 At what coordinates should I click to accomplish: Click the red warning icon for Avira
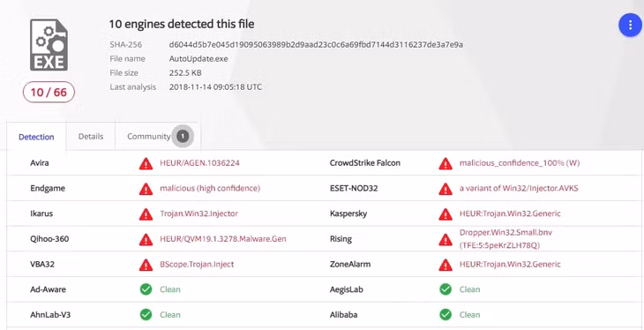(146, 163)
